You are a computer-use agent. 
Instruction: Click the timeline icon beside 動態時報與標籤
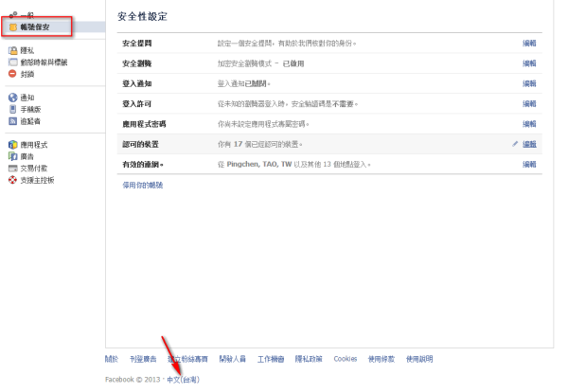tap(13, 62)
